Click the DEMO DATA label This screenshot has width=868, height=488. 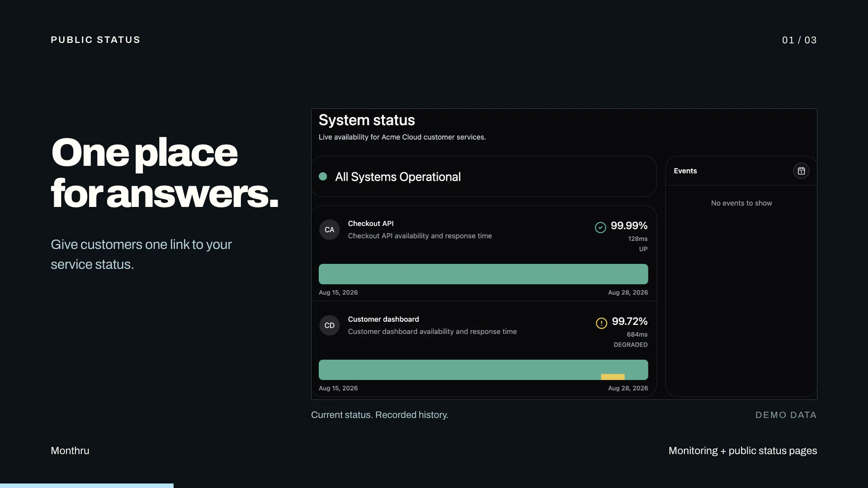[x=786, y=415]
